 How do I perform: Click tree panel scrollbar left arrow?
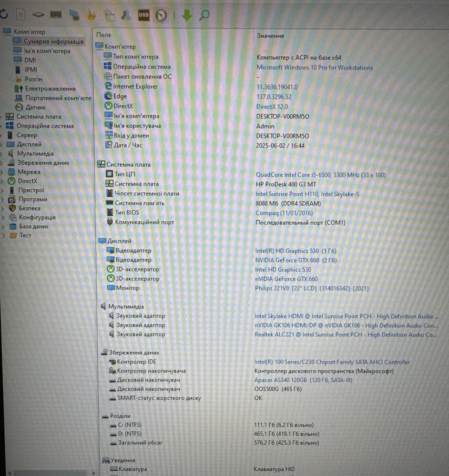pos(10,473)
